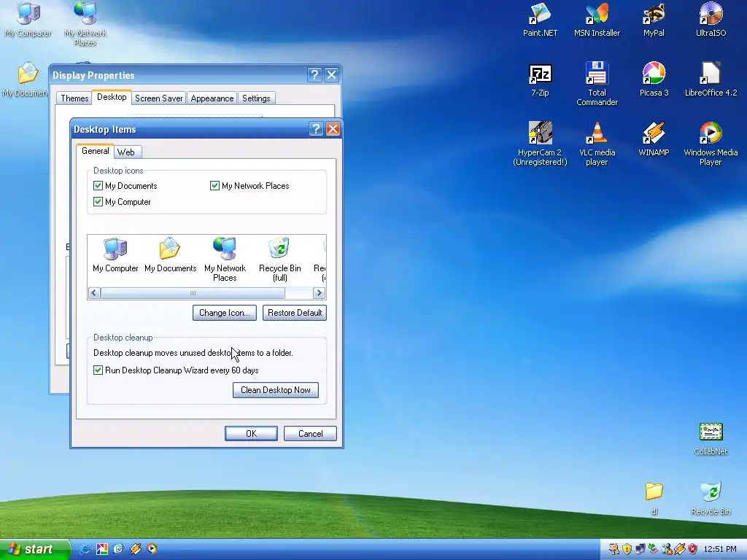Cancel the Desktop Items dialog

click(310, 434)
